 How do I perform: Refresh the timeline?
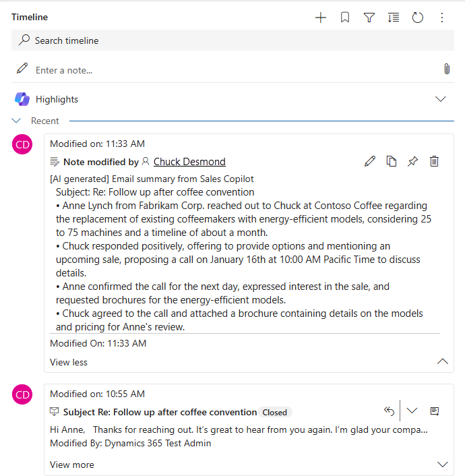pos(418,18)
